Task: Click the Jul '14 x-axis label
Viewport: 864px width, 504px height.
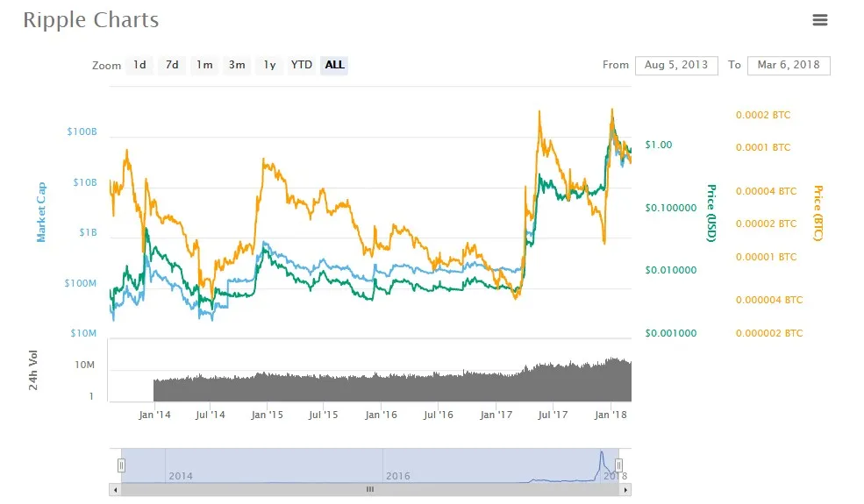Action: click(x=210, y=415)
